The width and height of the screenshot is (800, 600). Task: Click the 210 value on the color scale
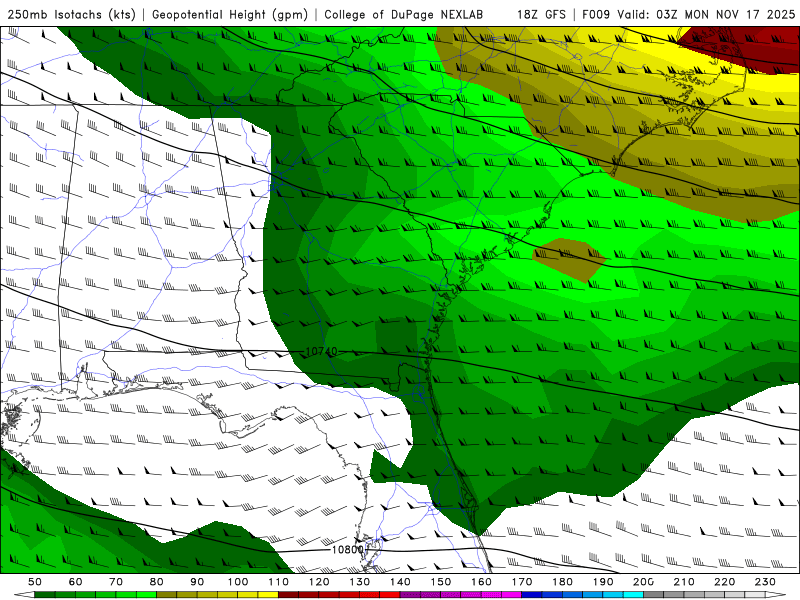(684, 582)
